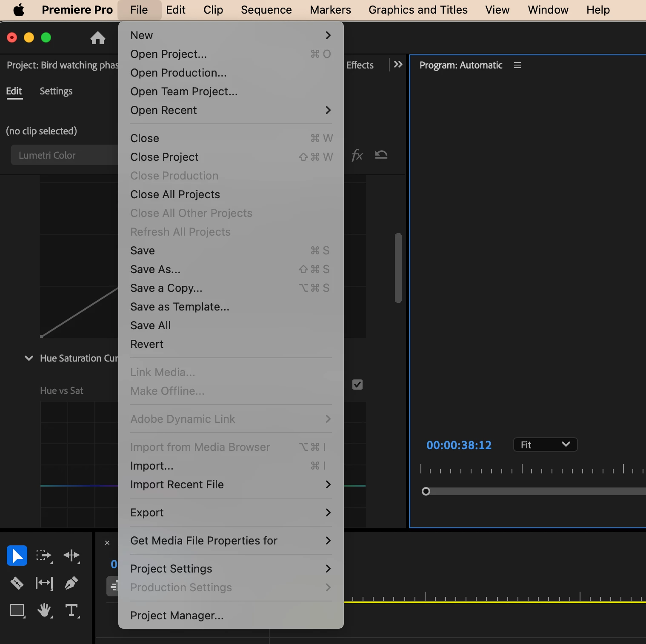Screen dimensions: 646x644
Task: Choose Close All Projects menu item
Action: 231,194
